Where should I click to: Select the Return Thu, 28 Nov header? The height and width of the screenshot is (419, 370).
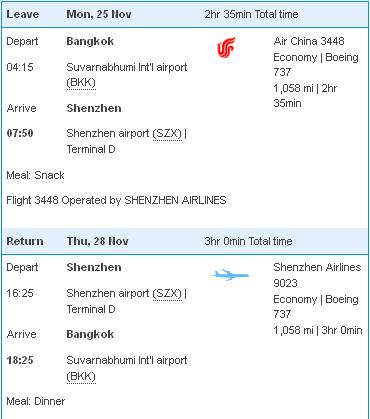tap(185, 241)
